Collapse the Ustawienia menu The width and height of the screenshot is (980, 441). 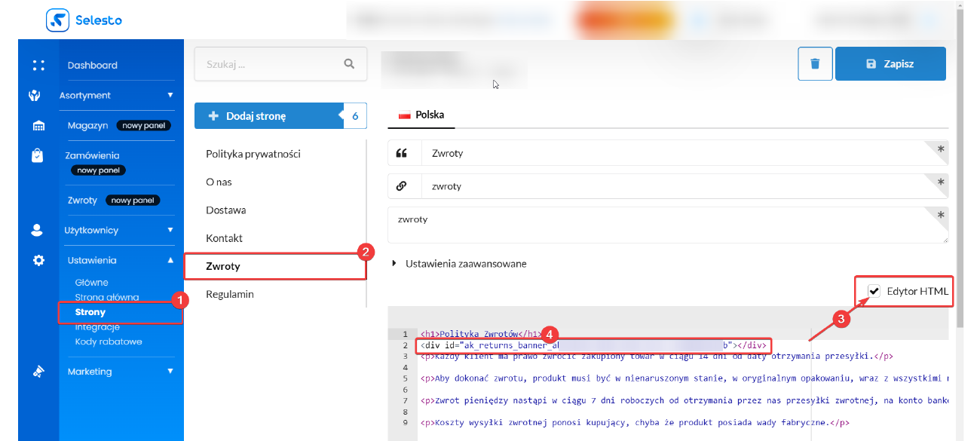click(x=170, y=260)
